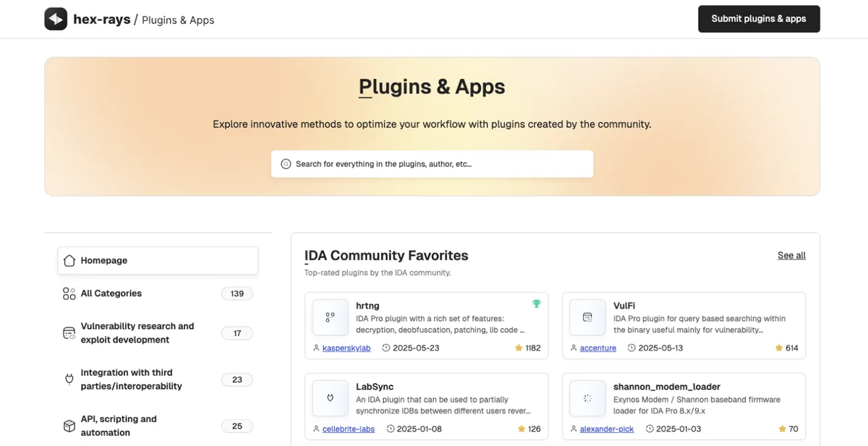The height and width of the screenshot is (446, 868).
Task: Click the IDA Community Favorites heading
Action: 386,255
